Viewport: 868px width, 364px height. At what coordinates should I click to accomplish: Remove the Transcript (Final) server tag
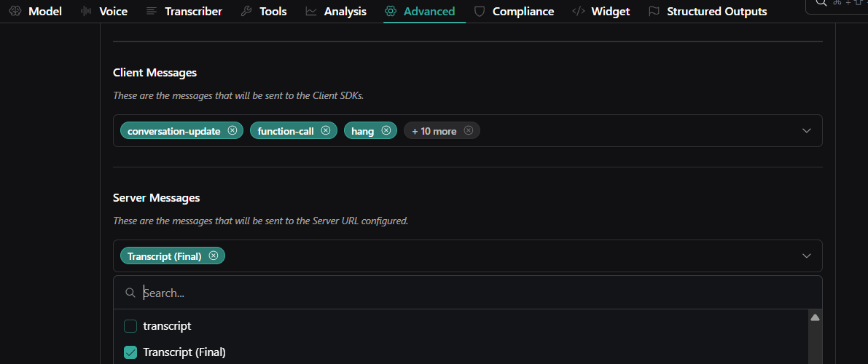pos(214,256)
